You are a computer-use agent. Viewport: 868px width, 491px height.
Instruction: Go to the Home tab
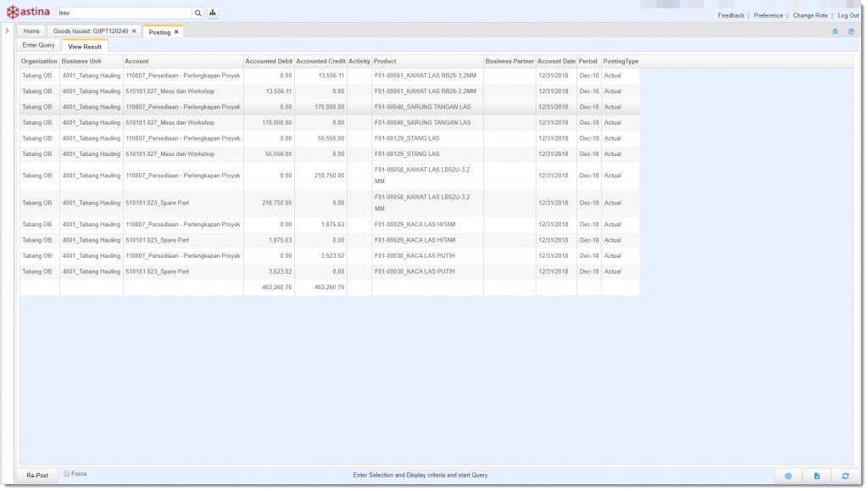(31, 31)
